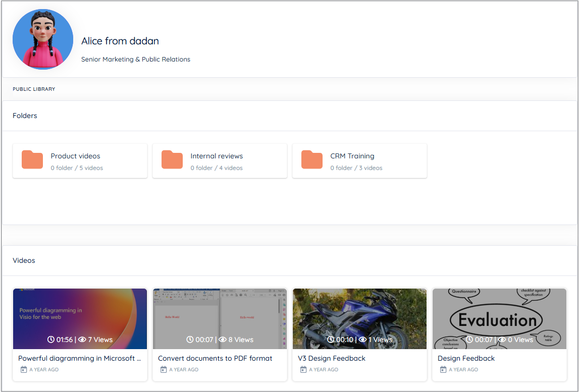The height and width of the screenshot is (392, 579).
Task: Click calendar icon under Powerful diagramming video
Action: [23, 370]
